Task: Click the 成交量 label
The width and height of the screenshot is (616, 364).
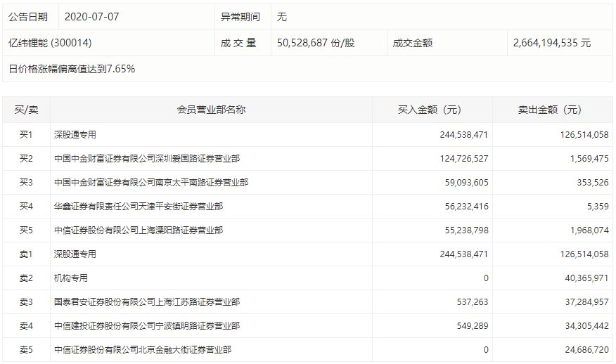Action: pyautogui.click(x=238, y=43)
